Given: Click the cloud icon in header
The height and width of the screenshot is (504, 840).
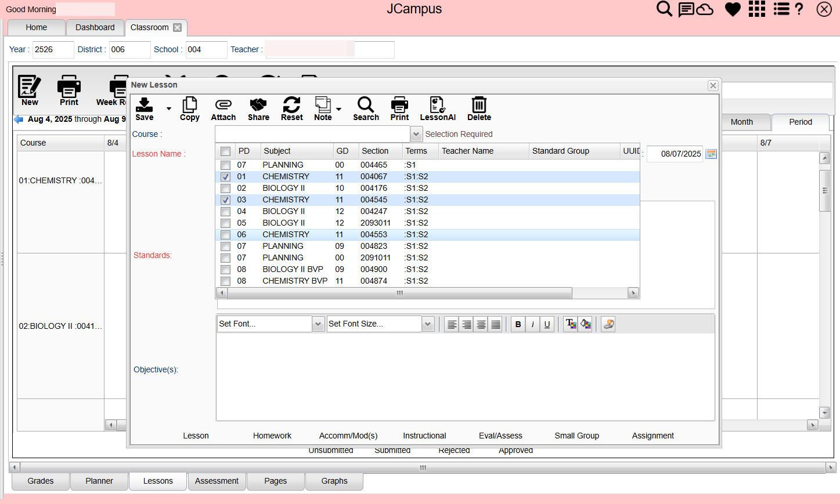Looking at the screenshot, I should coord(705,9).
